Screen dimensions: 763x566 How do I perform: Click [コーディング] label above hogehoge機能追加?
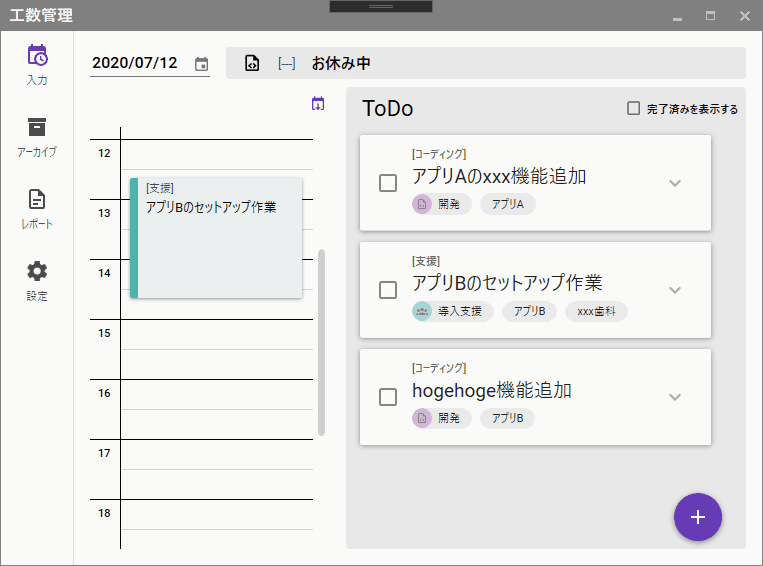point(439,368)
